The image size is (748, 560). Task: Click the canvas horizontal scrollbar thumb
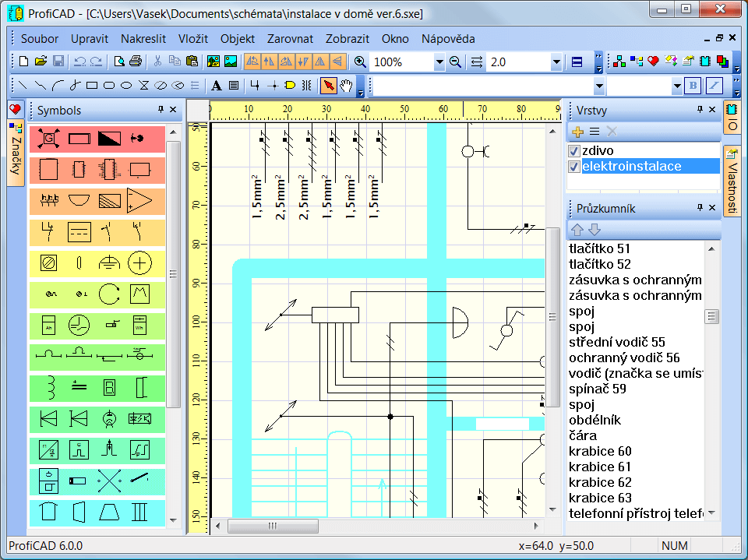273,526
